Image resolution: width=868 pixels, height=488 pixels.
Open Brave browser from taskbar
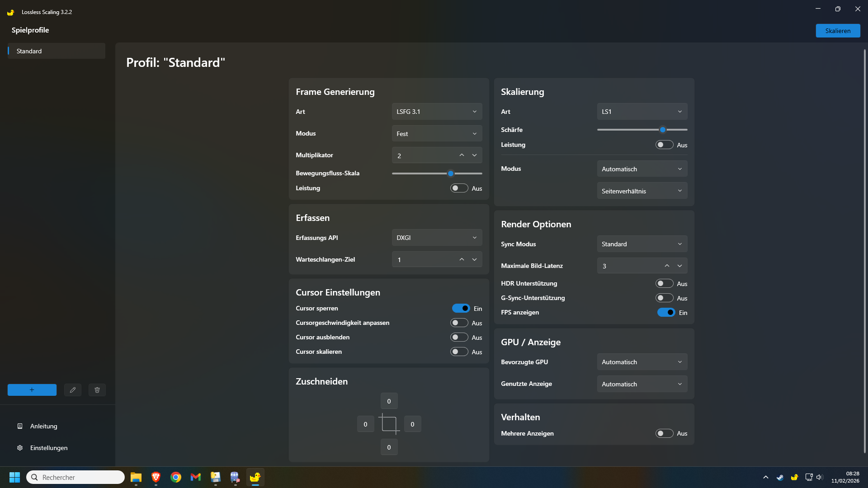156,477
